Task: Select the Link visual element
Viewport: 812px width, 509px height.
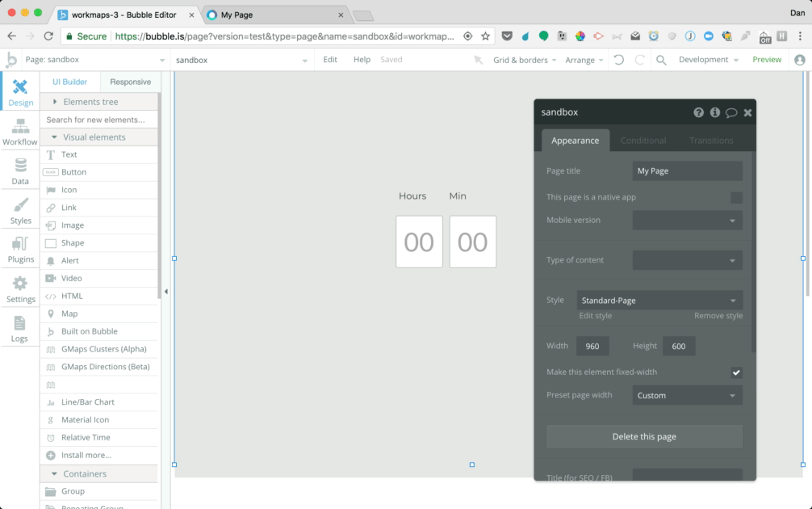Action: (x=99, y=208)
